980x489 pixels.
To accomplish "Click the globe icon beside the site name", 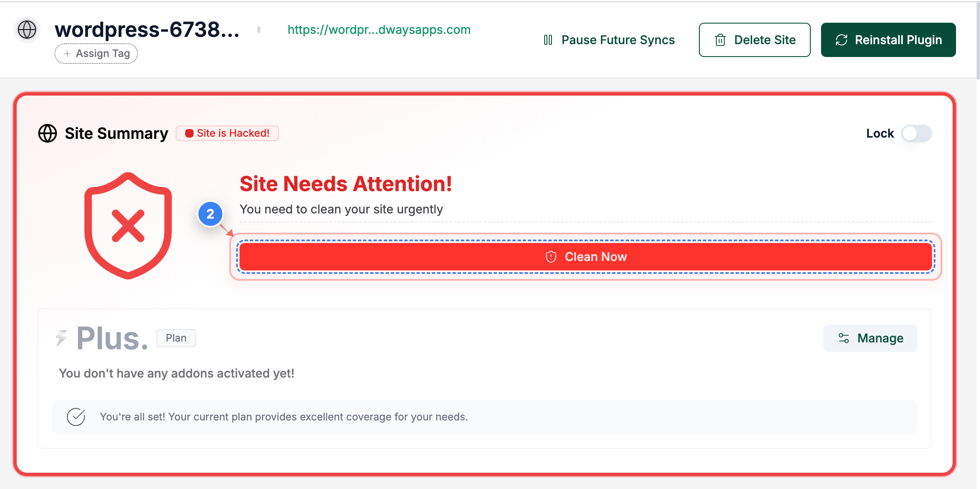I will 27,30.
